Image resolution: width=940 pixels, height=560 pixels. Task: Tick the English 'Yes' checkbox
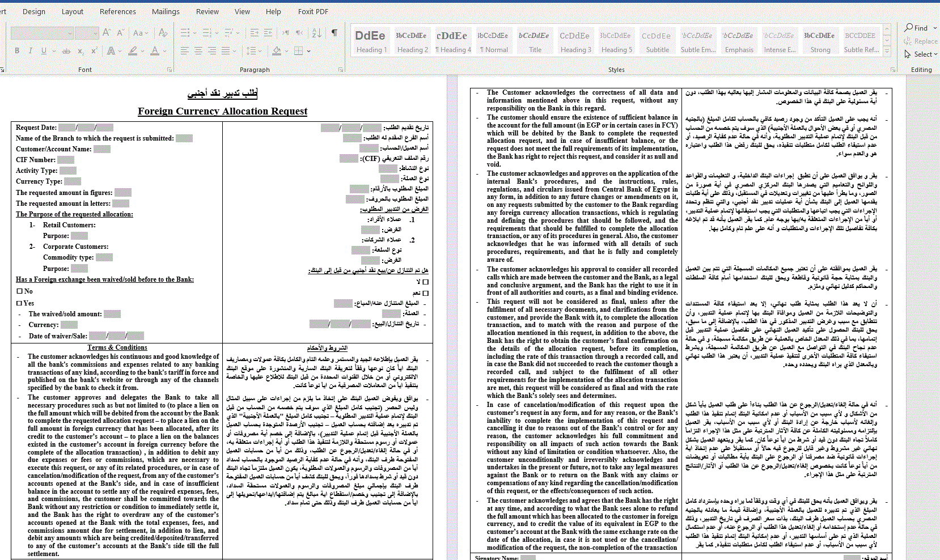(19, 303)
